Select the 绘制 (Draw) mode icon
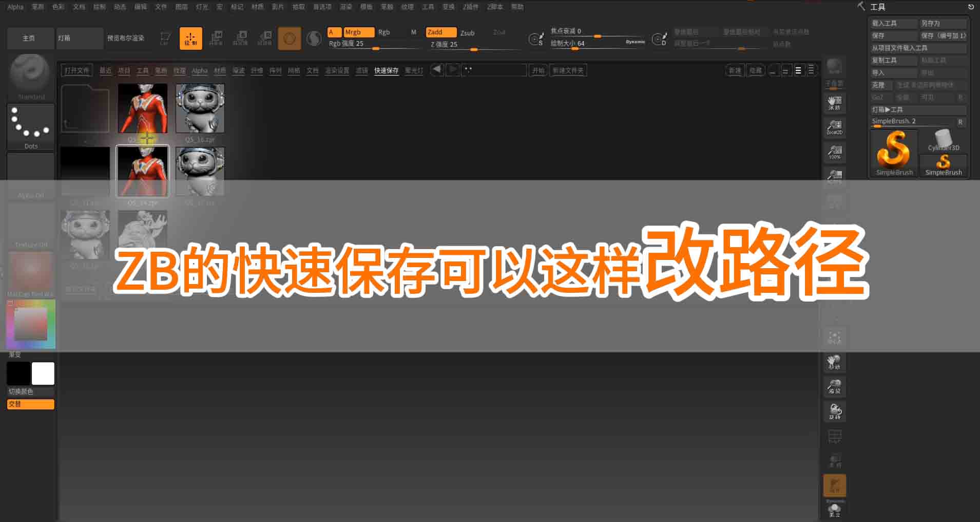 (x=190, y=39)
